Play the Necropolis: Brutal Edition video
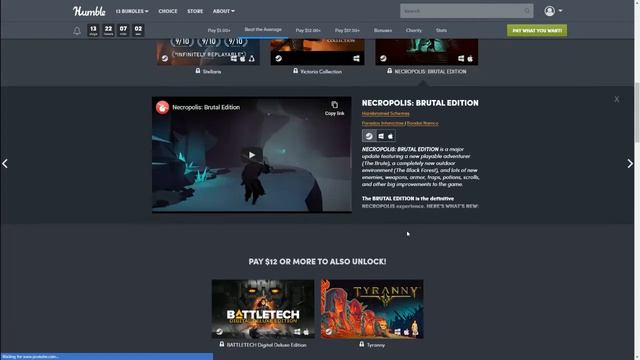This screenshot has height=360, width=640. (x=252, y=155)
